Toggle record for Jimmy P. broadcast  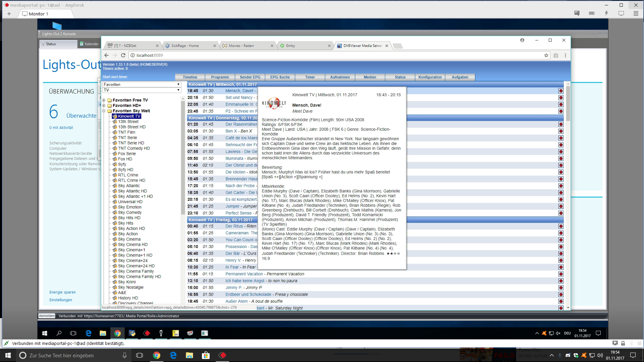point(561,288)
